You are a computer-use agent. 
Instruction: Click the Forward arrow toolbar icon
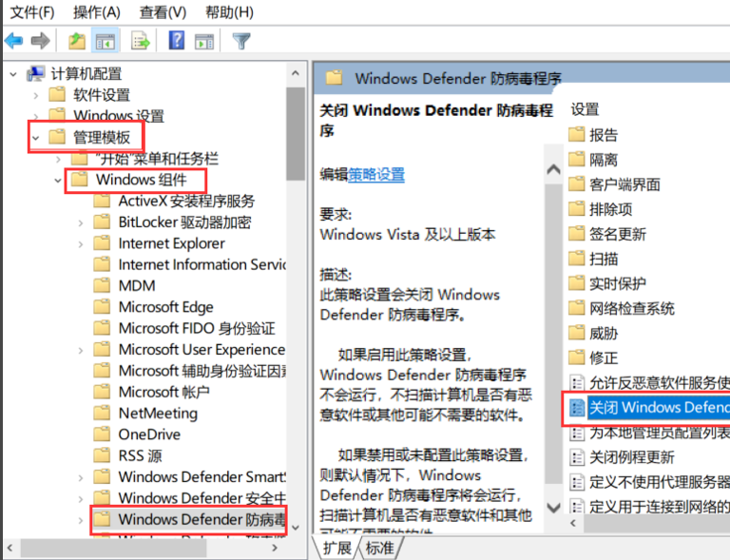coord(41,41)
